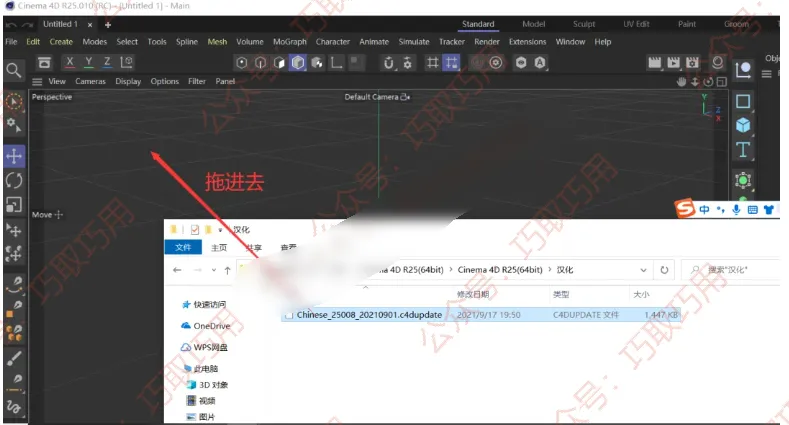The image size is (789, 425).
Task: Open Explorer recent locations chevron
Action: [x=214, y=270]
